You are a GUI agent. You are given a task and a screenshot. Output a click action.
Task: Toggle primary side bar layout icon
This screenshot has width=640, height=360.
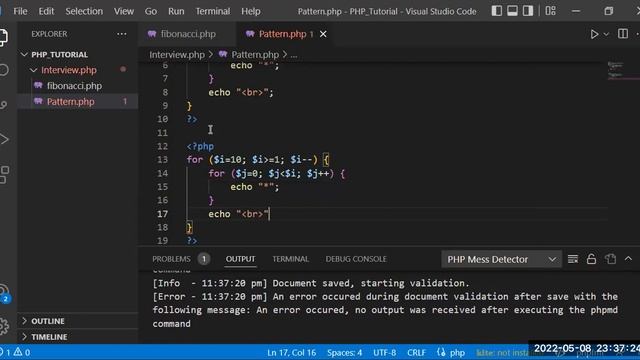tap(497, 11)
